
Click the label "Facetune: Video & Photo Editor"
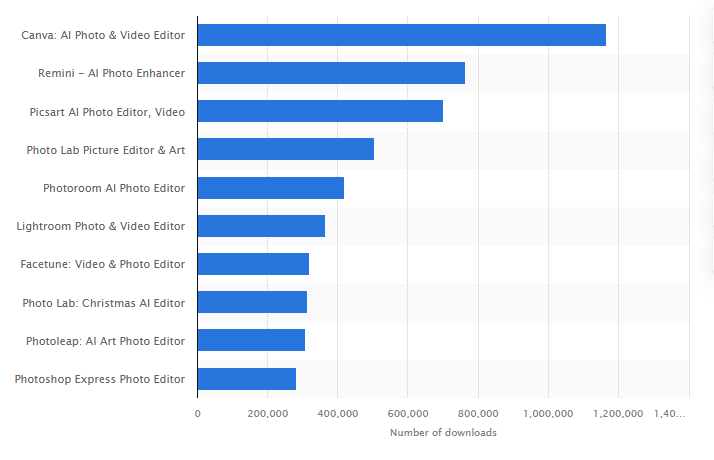(x=102, y=264)
